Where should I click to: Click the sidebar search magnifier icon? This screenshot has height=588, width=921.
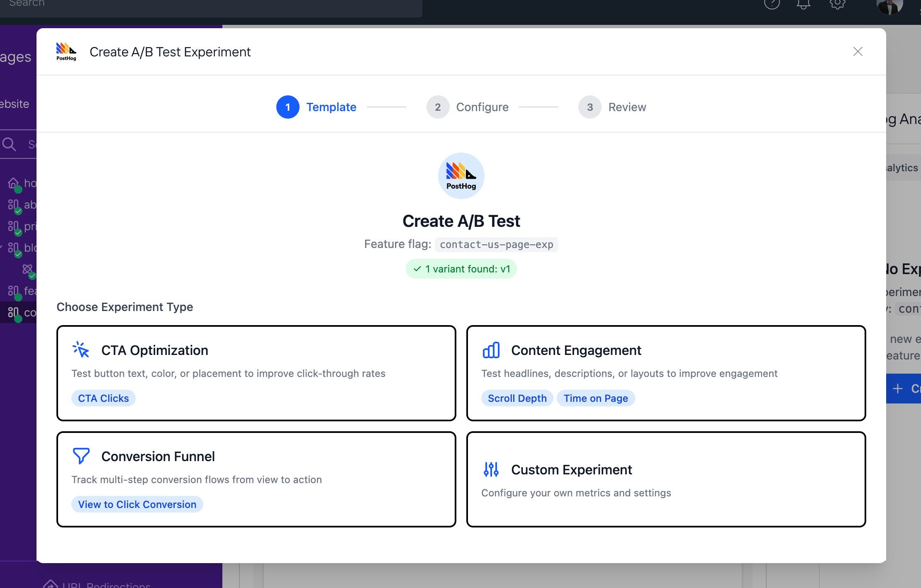click(9, 144)
